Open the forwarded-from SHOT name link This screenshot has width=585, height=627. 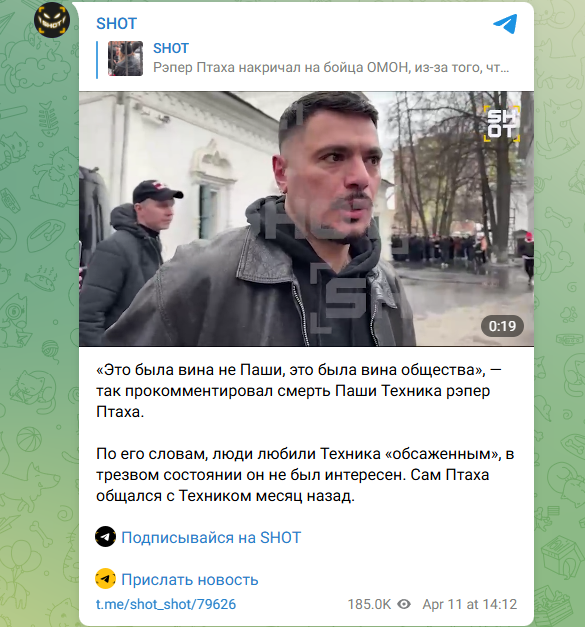point(171,48)
